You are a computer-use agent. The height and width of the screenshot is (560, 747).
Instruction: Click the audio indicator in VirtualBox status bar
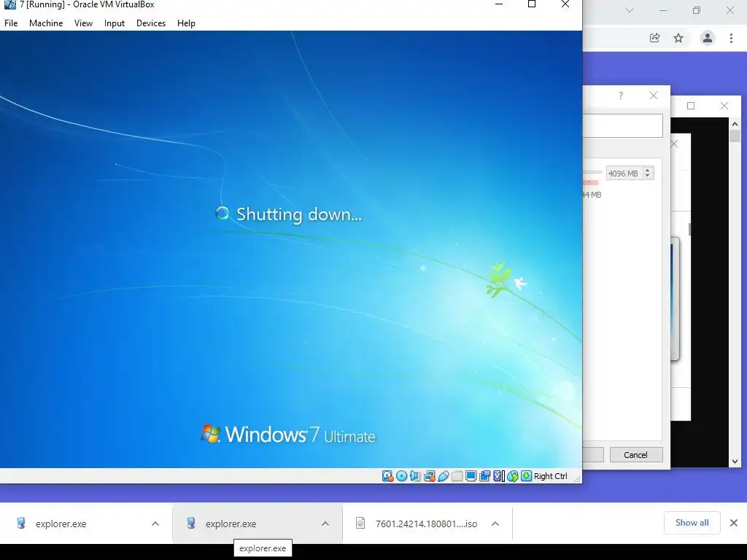tap(415, 475)
